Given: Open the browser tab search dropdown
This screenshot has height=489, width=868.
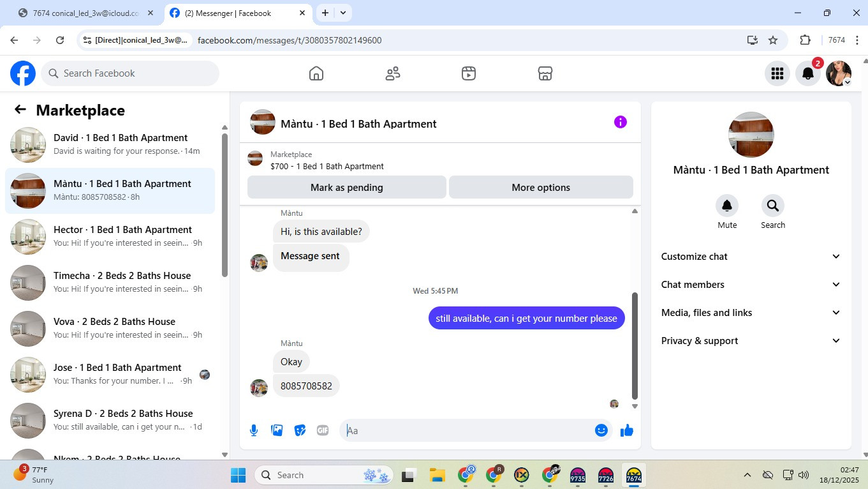Looking at the screenshot, I should (343, 13).
